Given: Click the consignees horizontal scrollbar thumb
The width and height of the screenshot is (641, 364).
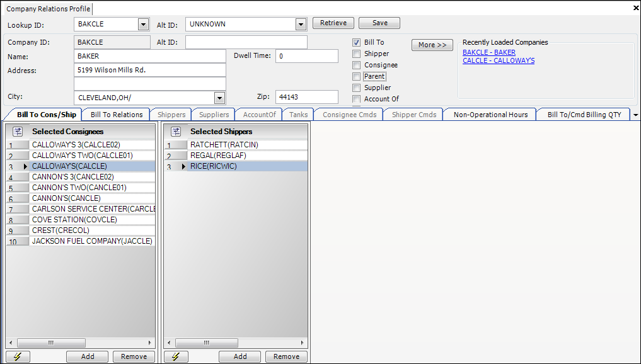Looking at the screenshot, I should (51, 343).
